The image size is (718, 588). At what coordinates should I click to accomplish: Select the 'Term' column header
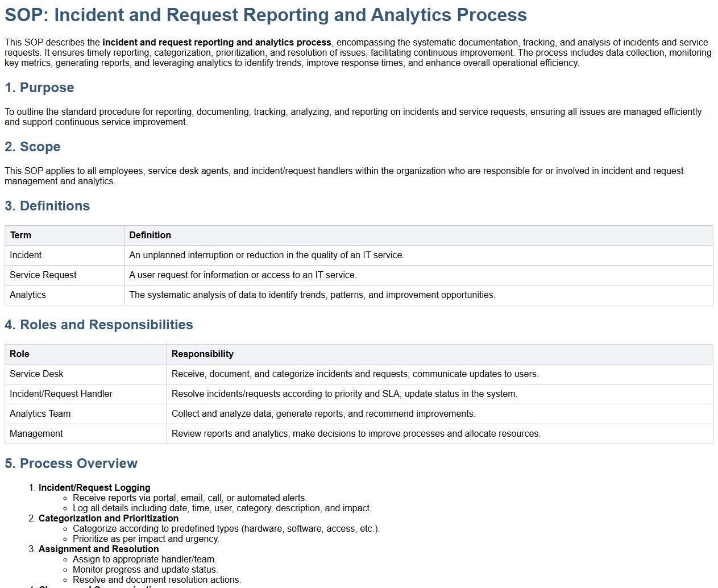pyautogui.click(x=20, y=235)
